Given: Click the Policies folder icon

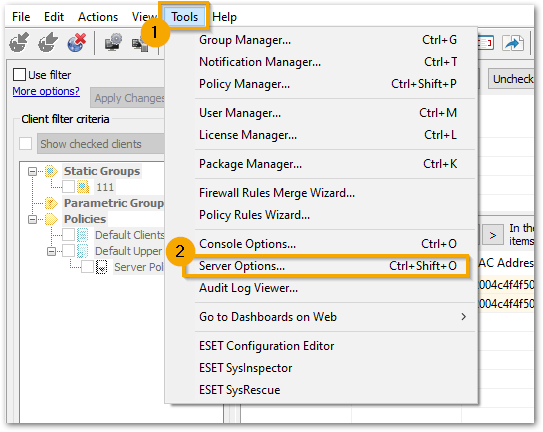Looking at the screenshot, I should (x=51, y=219).
